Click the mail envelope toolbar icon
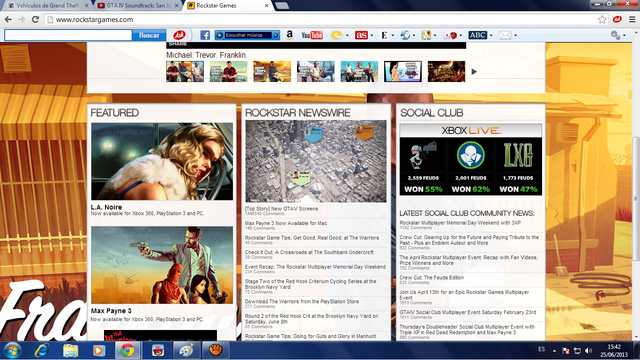The image size is (640, 360). coord(505,35)
